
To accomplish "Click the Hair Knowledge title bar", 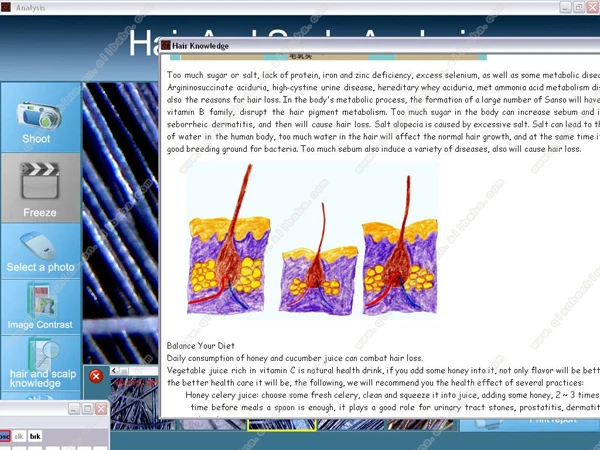I will click(x=380, y=46).
